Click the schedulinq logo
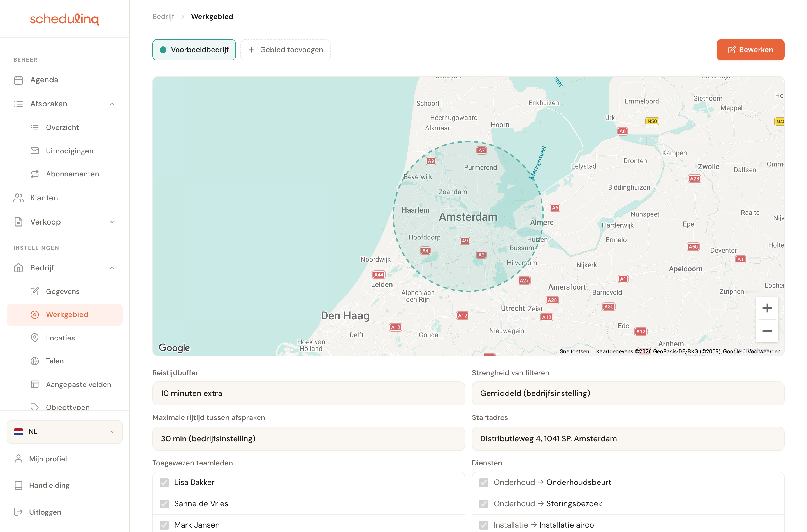This screenshot has width=807, height=532. click(64, 19)
